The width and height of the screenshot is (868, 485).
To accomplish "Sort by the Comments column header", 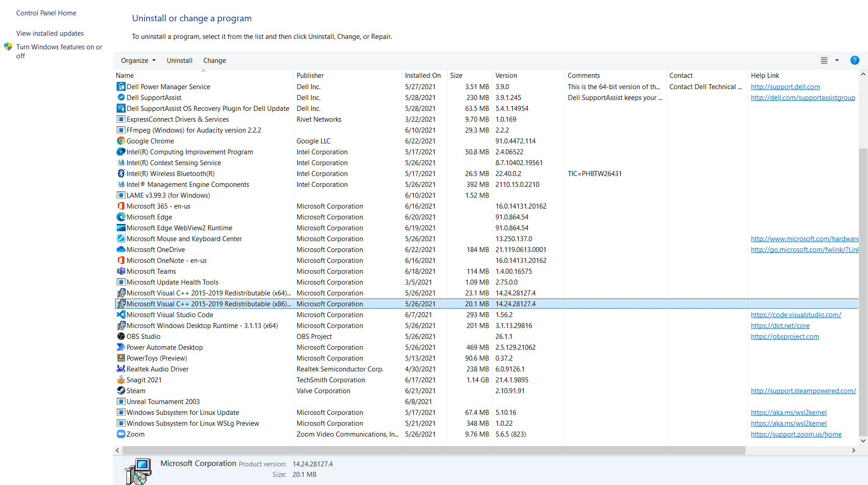I will tap(615, 75).
